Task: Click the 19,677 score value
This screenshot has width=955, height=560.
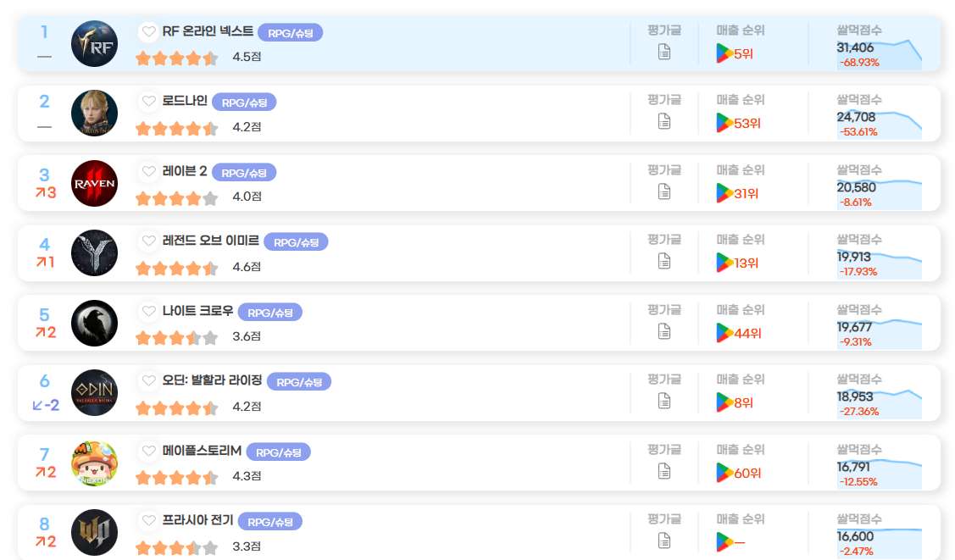Action: click(854, 327)
